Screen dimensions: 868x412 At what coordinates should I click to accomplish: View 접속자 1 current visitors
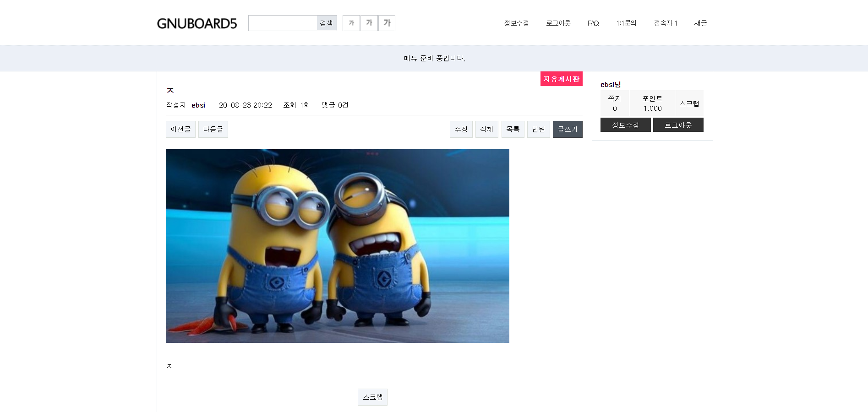click(x=666, y=23)
